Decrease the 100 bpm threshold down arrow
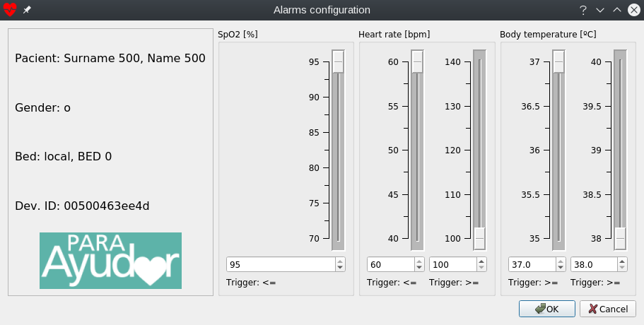 click(481, 268)
